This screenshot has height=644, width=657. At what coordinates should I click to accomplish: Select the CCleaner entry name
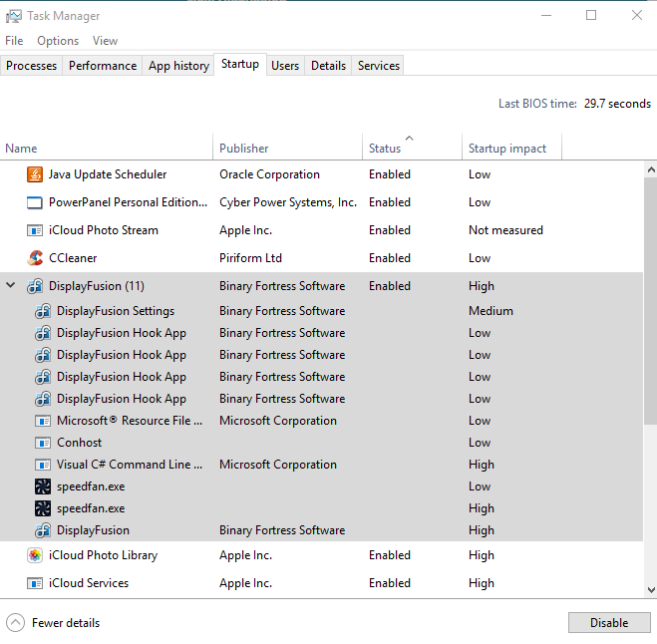coord(73,258)
